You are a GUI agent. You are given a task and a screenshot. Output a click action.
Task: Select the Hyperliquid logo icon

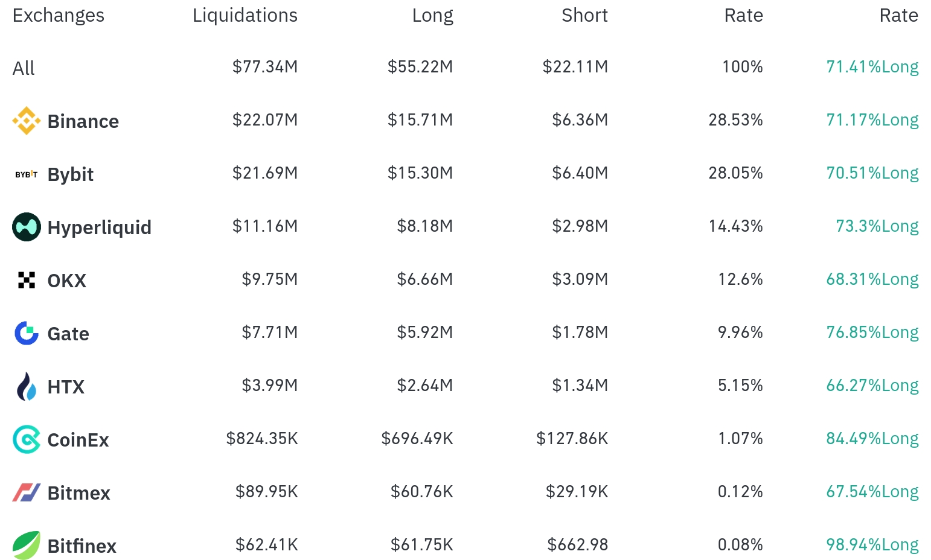27,227
